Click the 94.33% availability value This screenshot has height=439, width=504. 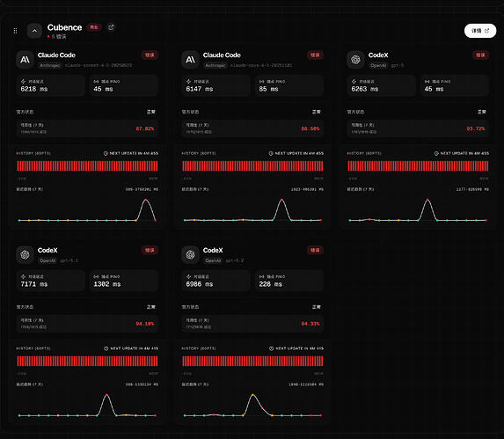(310, 324)
